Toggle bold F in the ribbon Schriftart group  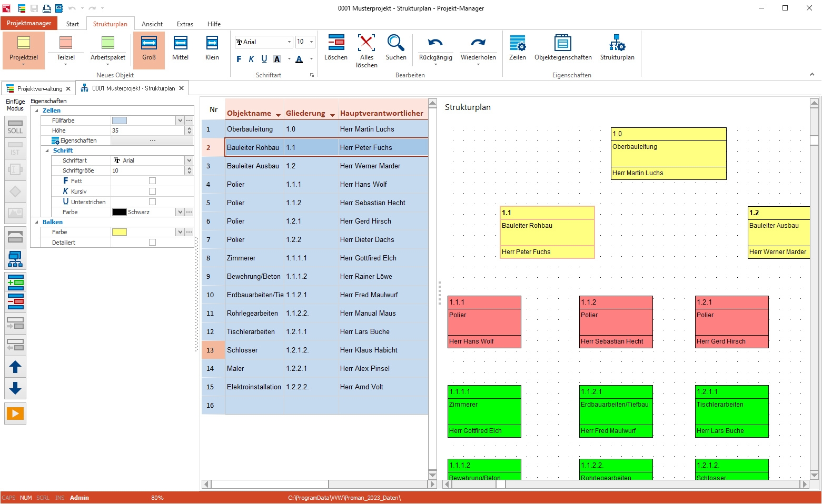point(239,59)
